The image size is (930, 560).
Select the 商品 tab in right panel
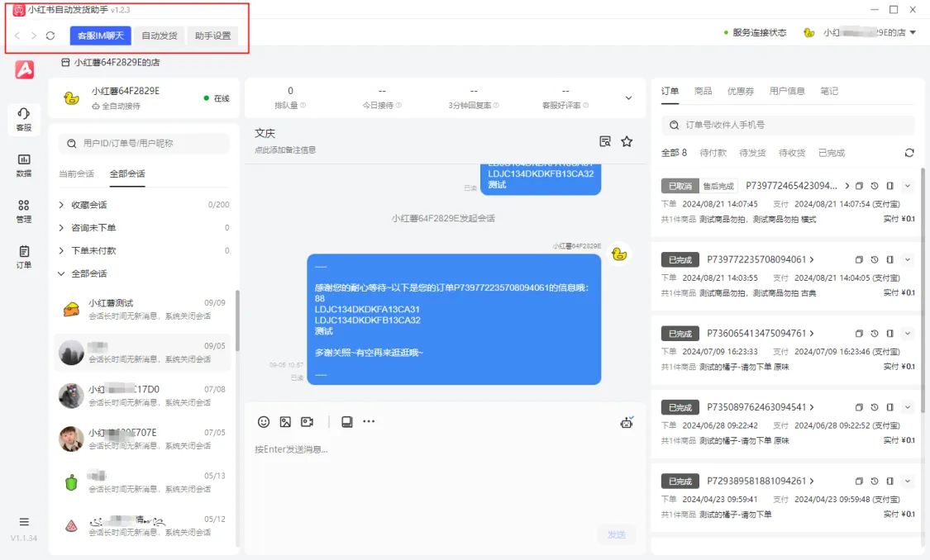tap(703, 91)
